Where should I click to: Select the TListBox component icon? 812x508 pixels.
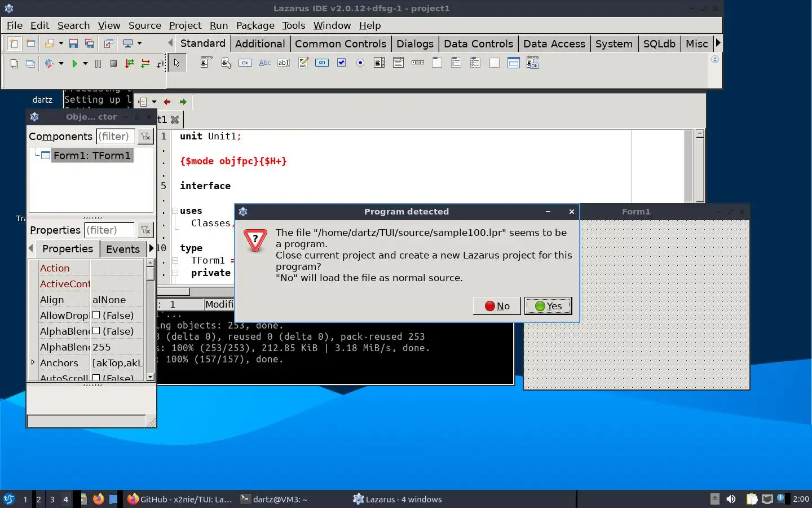(379, 63)
